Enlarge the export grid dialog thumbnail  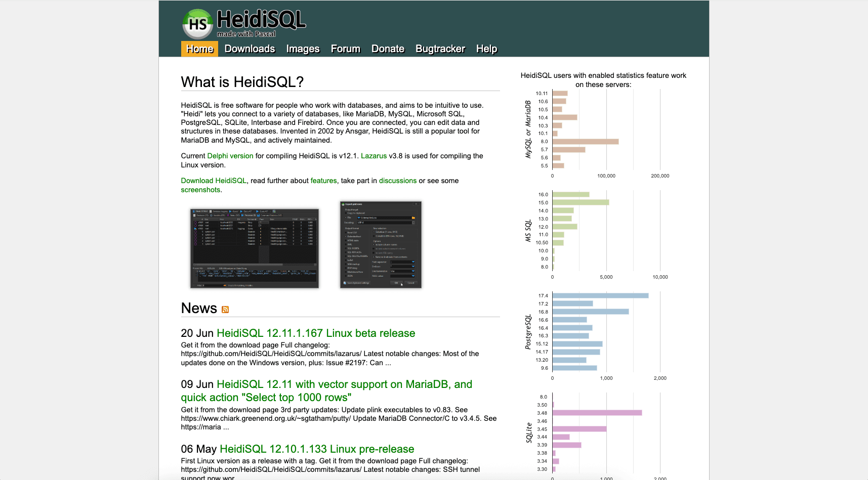click(x=381, y=244)
